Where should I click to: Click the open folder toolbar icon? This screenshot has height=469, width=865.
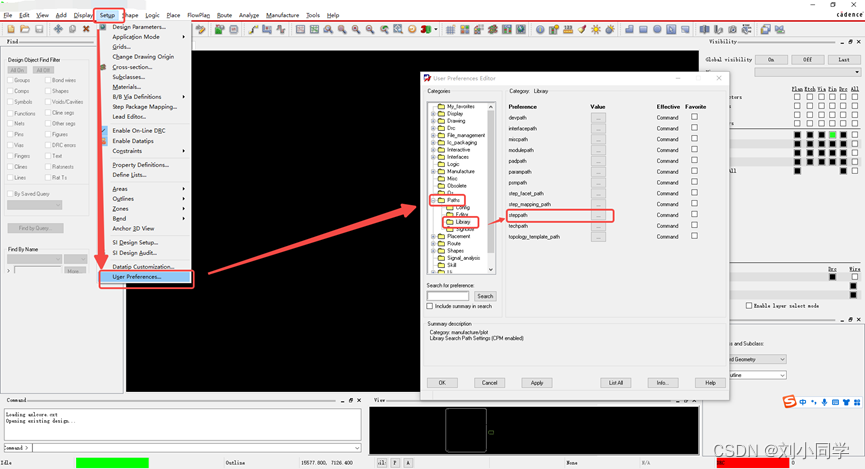[24, 29]
